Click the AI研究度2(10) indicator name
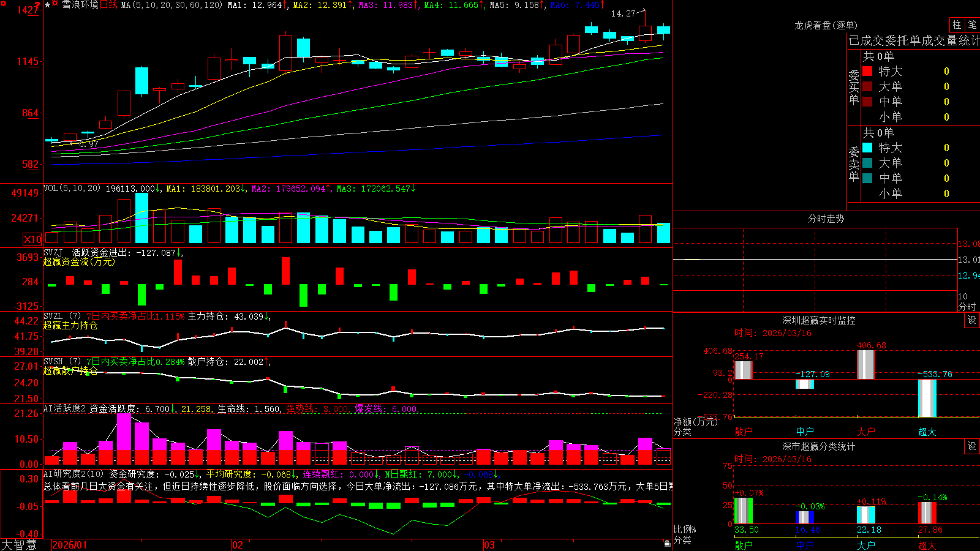Viewport: 980px width, 551px height. pos(75,474)
